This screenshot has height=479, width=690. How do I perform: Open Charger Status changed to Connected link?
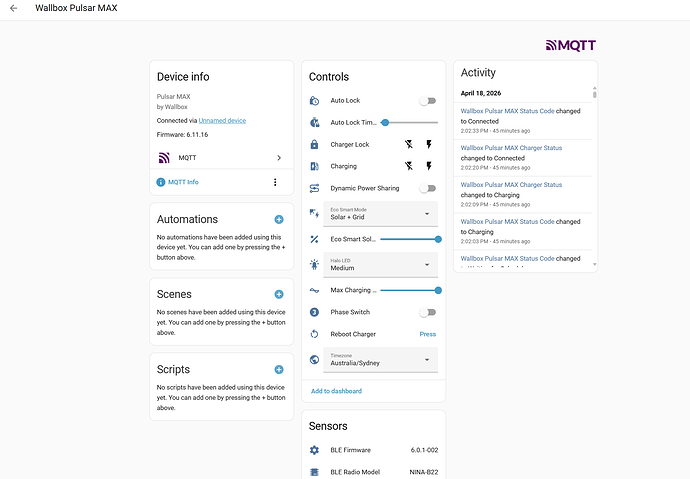(x=511, y=148)
